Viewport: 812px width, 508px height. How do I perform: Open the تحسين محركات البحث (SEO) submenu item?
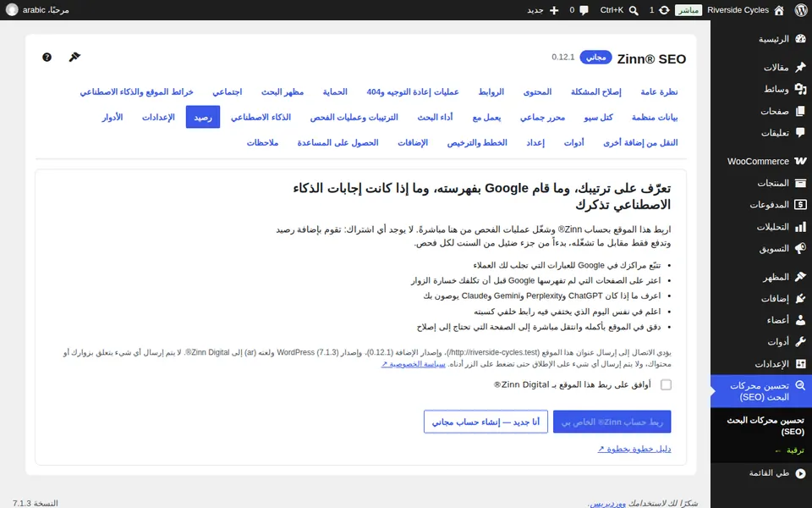point(765,426)
